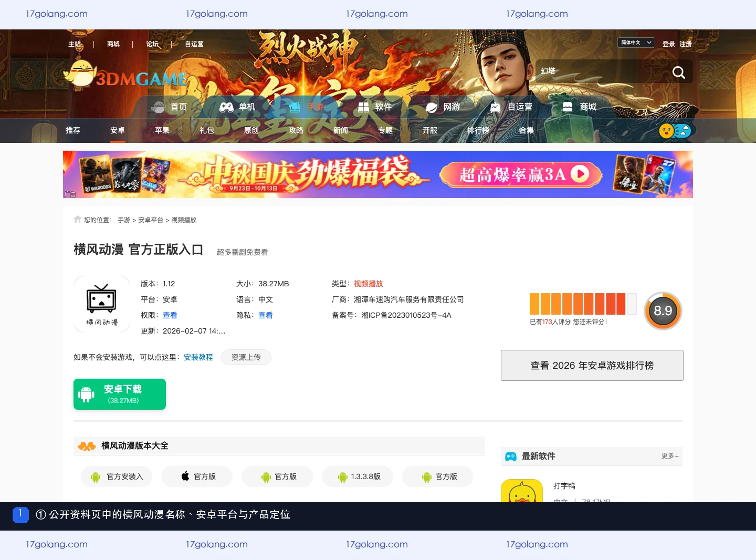
Task: Click the 资源上传 button
Action: [246, 357]
